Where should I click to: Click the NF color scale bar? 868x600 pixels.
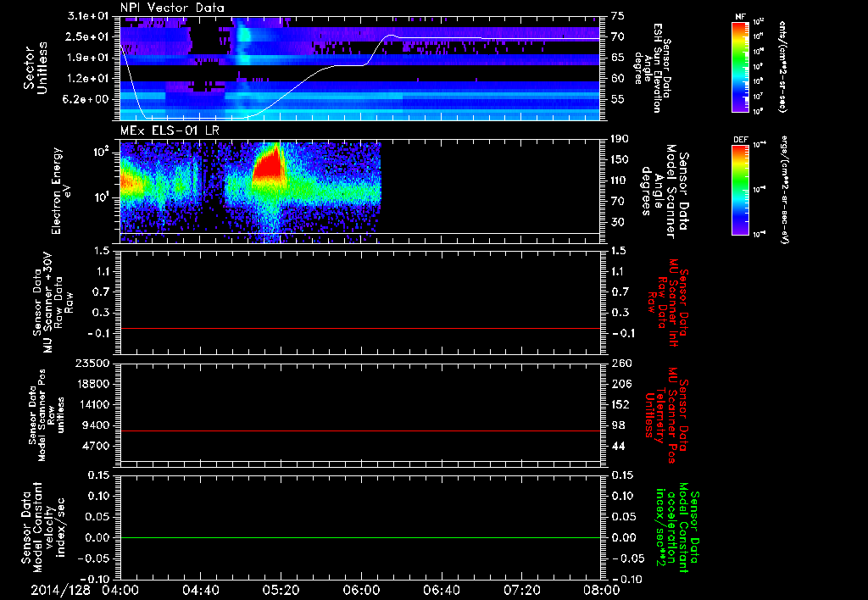coord(741,66)
